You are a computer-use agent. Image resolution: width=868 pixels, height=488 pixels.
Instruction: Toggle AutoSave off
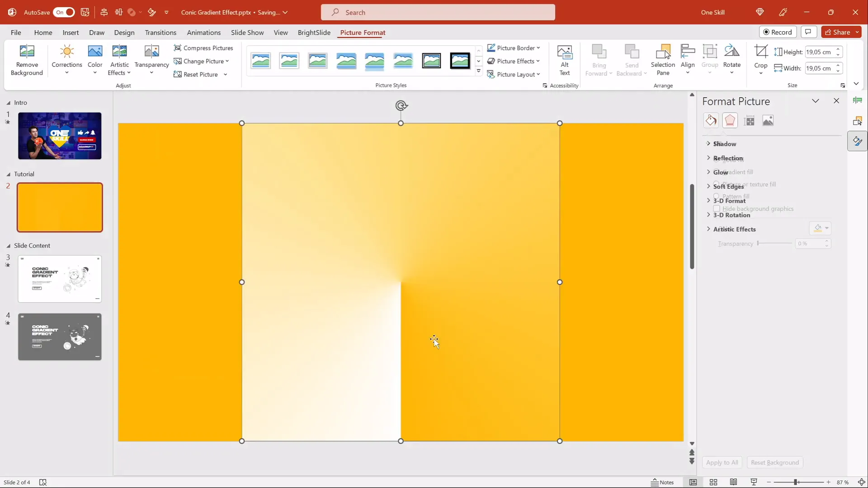point(65,12)
